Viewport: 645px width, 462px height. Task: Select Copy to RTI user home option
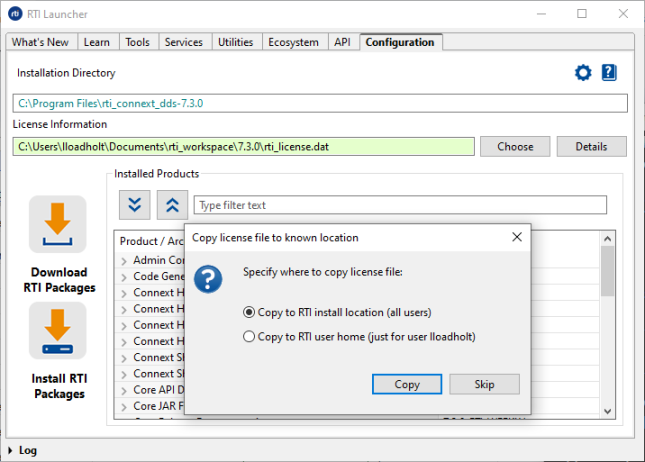click(249, 337)
